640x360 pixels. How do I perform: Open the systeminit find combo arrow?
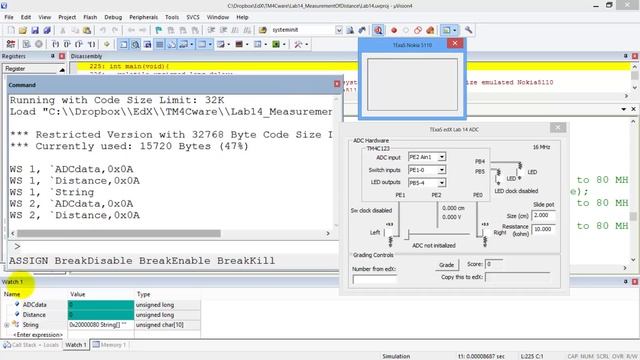pos(339,30)
